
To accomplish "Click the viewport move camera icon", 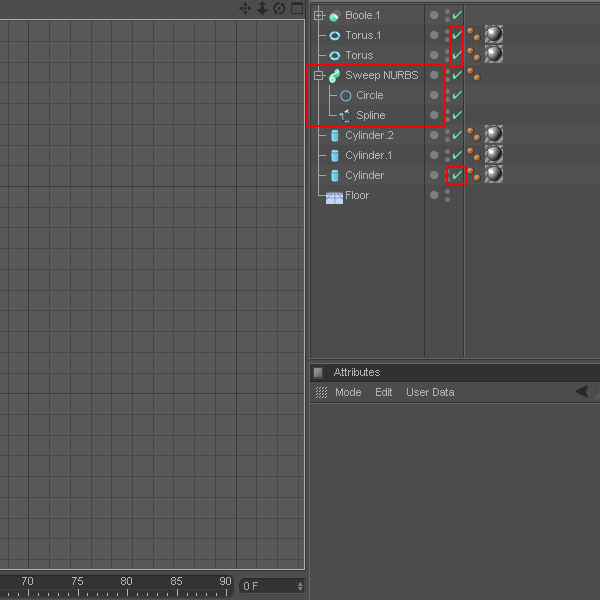I will (x=245, y=8).
